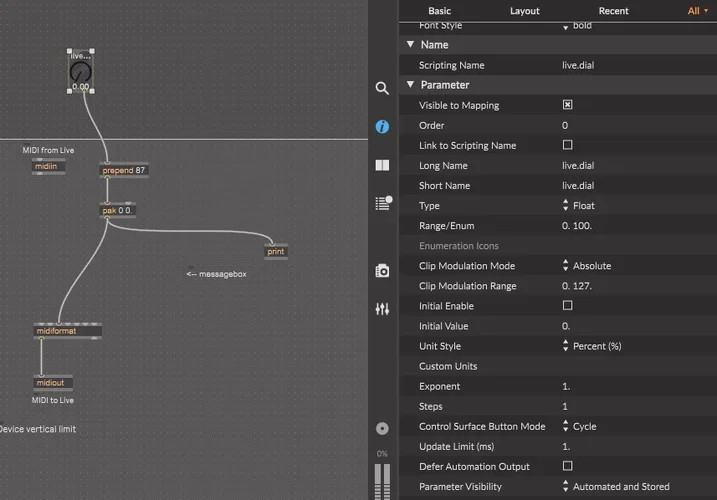717x500 pixels.
Task: Enable Link to Scripting Name checkbox
Action: coord(567,145)
